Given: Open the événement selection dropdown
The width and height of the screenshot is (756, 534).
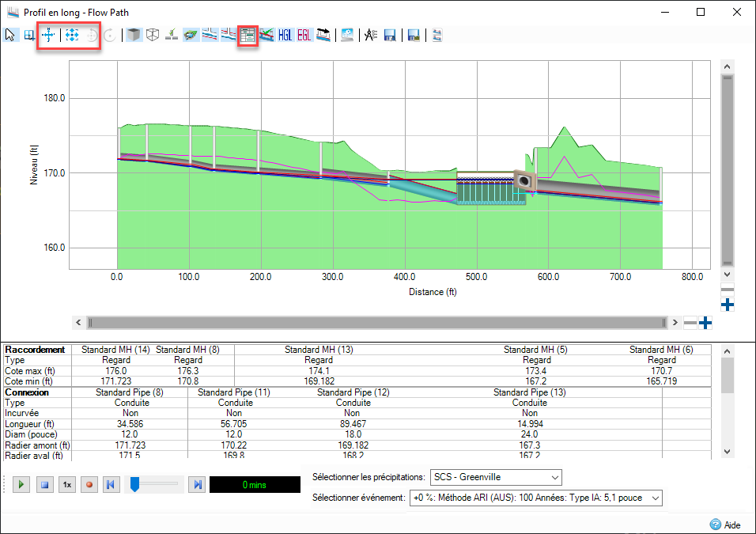Looking at the screenshot, I should coord(536,498).
